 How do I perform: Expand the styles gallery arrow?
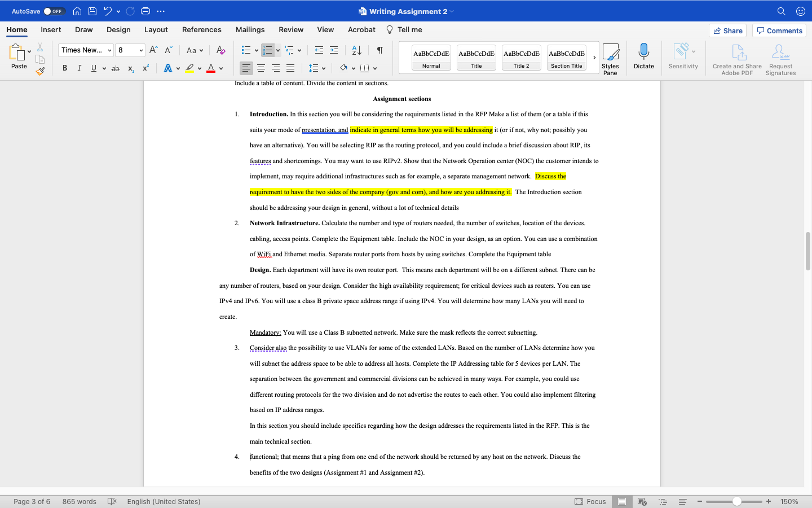[x=594, y=58]
